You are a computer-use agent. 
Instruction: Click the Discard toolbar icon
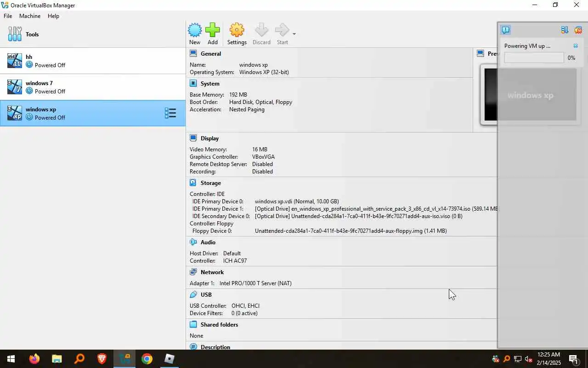coord(261,34)
